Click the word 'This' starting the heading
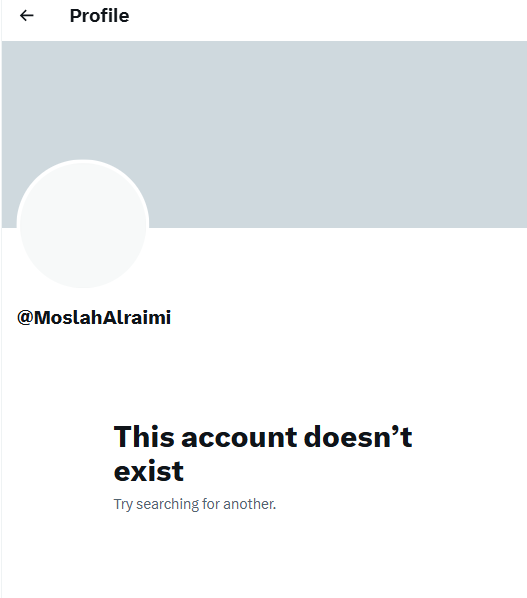This screenshot has height=598, width=527. point(144,437)
